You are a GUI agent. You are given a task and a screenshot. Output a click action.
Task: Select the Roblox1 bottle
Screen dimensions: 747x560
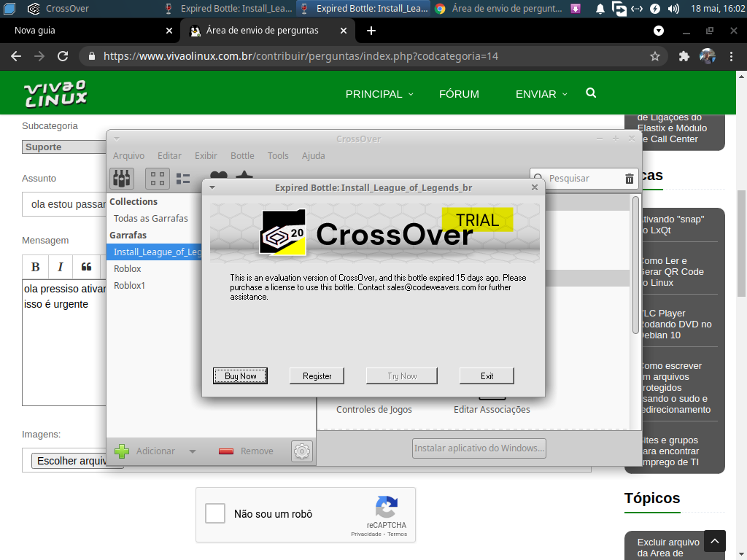(x=129, y=285)
